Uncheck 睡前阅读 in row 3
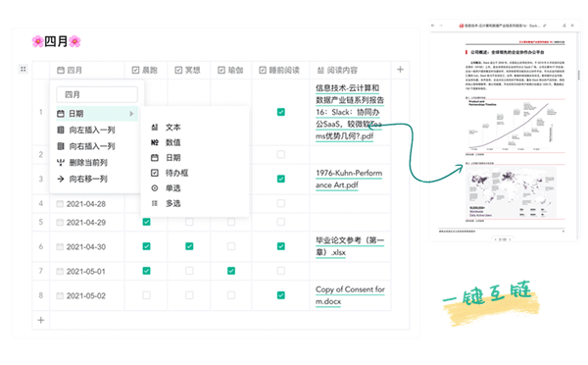 pos(281,179)
